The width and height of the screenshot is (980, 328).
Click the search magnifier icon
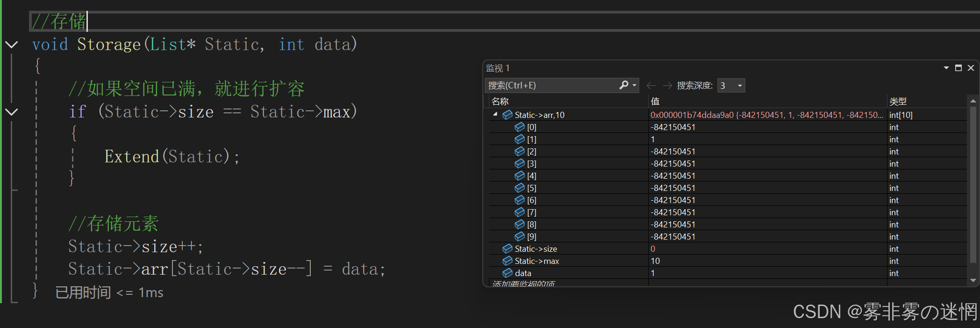624,85
